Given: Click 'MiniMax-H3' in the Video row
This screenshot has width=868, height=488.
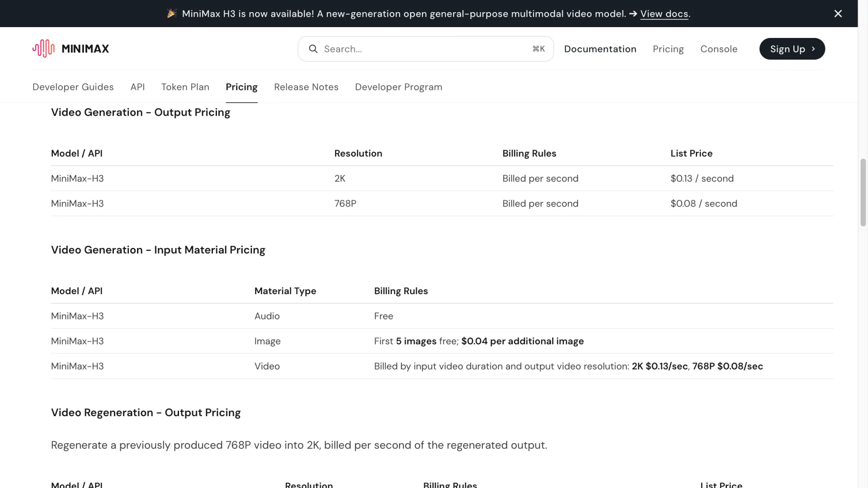Looking at the screenshot, I should (77, 366).
